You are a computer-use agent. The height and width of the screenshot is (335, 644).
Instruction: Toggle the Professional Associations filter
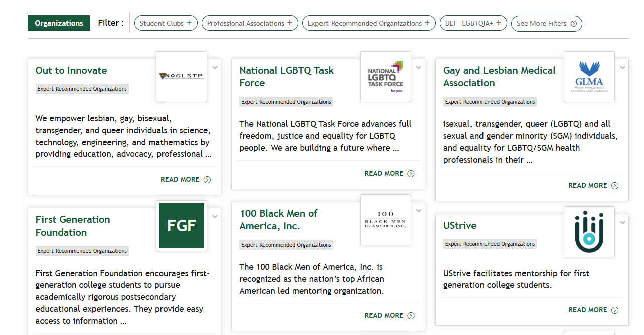coord(249,23)
